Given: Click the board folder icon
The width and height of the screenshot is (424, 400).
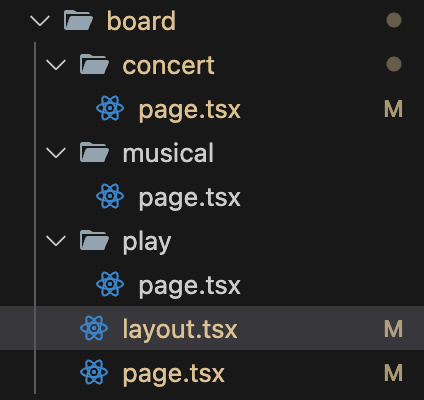Looking at the screenshot, I should pos(78,20).
